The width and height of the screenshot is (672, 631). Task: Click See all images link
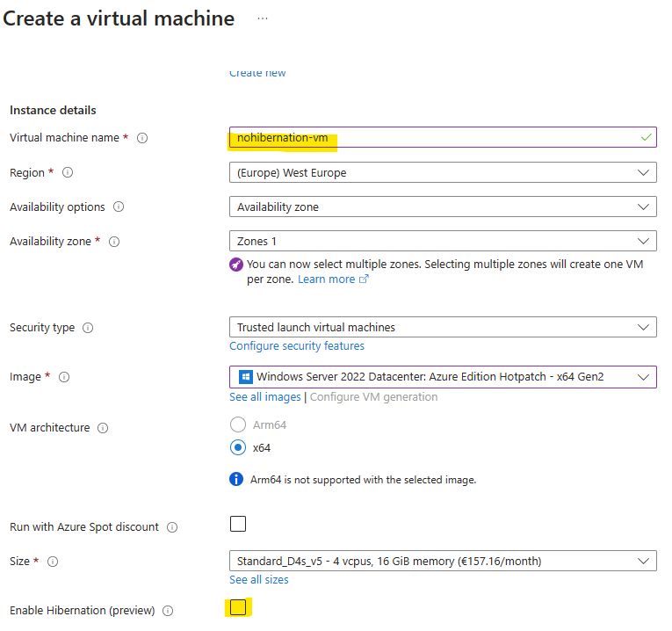(265, 397)
